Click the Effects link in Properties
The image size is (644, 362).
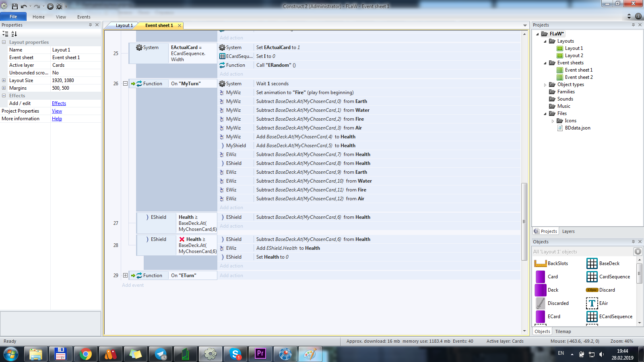pyautogui.click(x=59, y=103)
